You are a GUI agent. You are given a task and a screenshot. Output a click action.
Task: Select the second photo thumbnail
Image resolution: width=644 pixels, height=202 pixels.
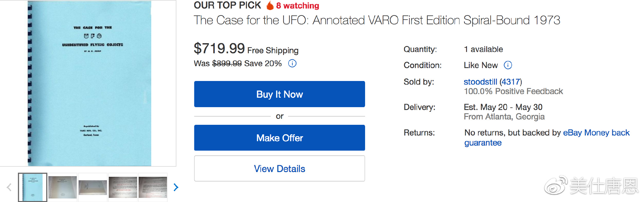point(63,187)
